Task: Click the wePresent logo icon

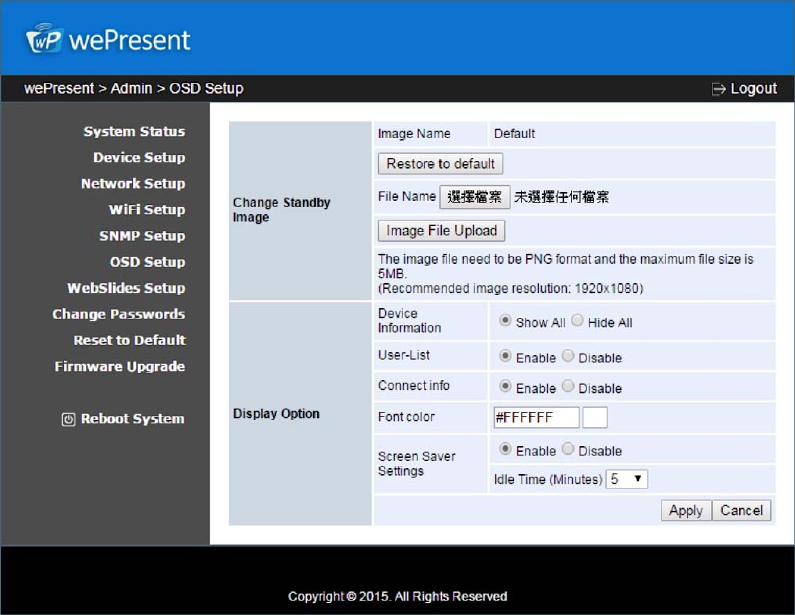Action: tap(44, 39)
